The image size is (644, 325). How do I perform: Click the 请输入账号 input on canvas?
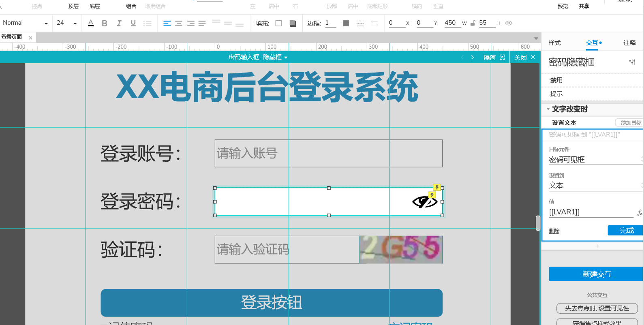[329, 154]
